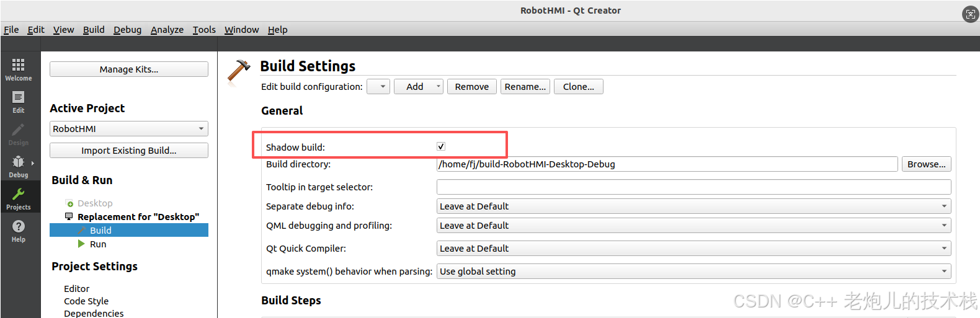Open the Active Project RobotHMI dropdown

129,129
